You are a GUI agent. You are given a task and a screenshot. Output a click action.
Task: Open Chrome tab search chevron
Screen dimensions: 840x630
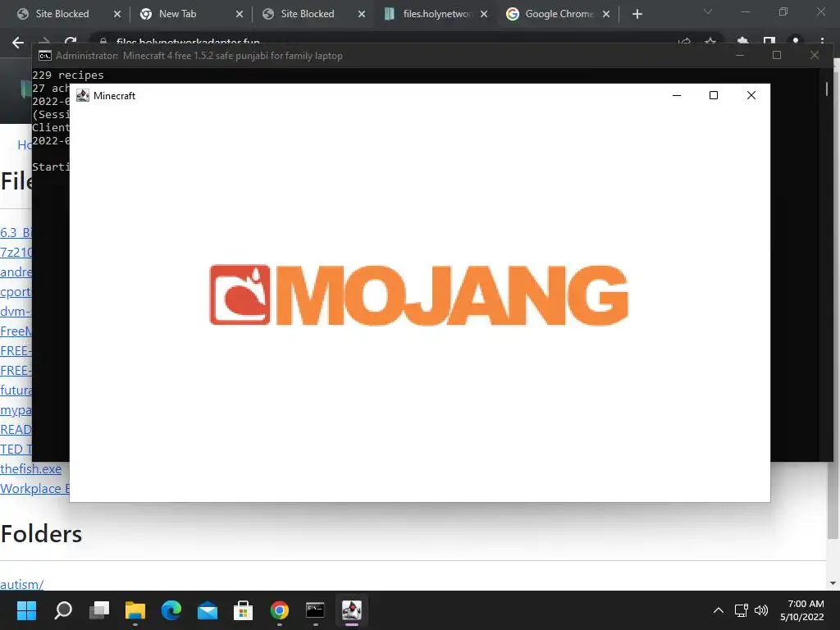tap(708, 11)
